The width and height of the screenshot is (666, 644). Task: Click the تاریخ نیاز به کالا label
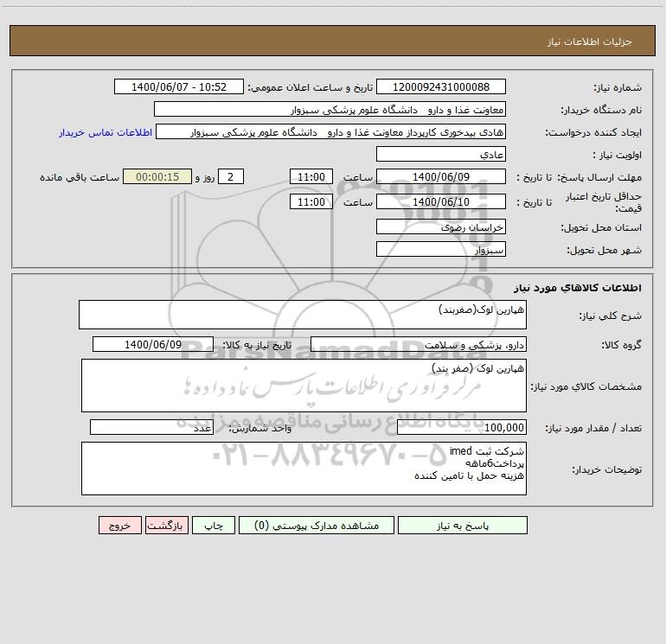[257, 345]
